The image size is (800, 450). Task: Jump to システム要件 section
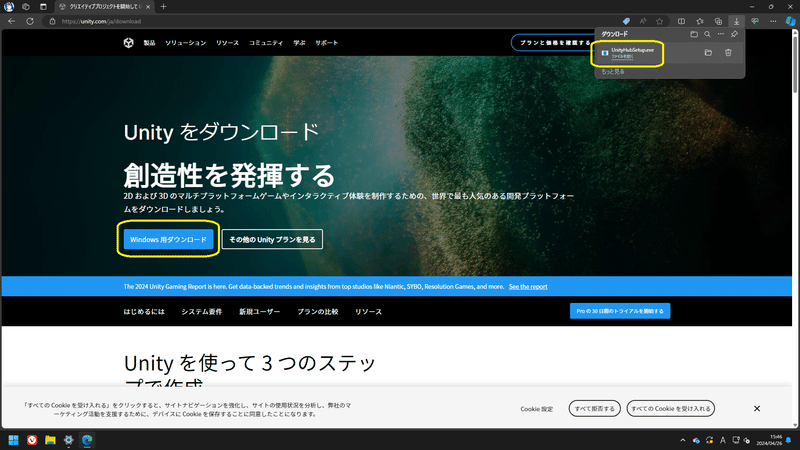pos(202,312)
